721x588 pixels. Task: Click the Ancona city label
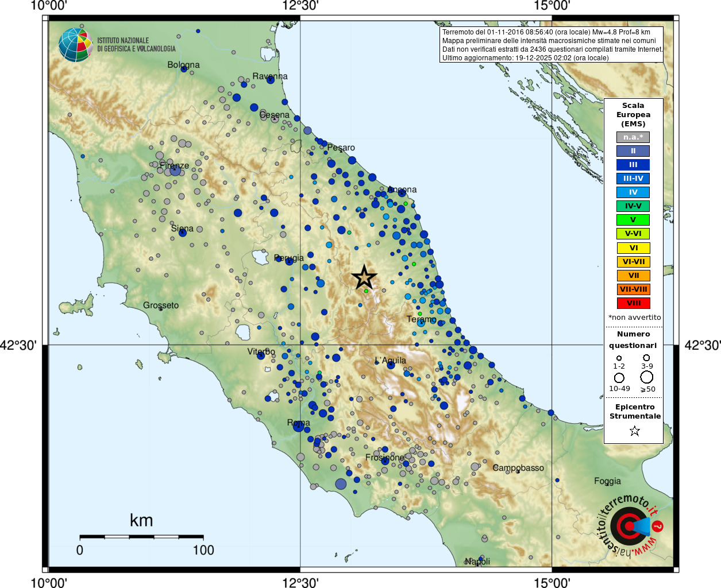[402, 189]
